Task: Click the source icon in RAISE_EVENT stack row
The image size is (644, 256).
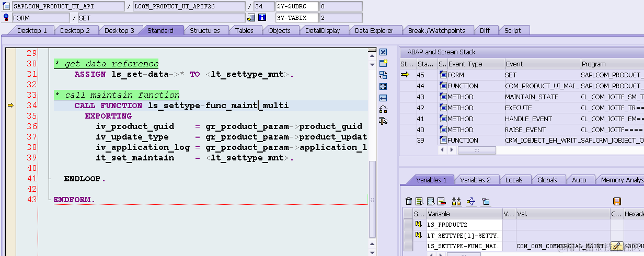Action: tap(443, 130)
